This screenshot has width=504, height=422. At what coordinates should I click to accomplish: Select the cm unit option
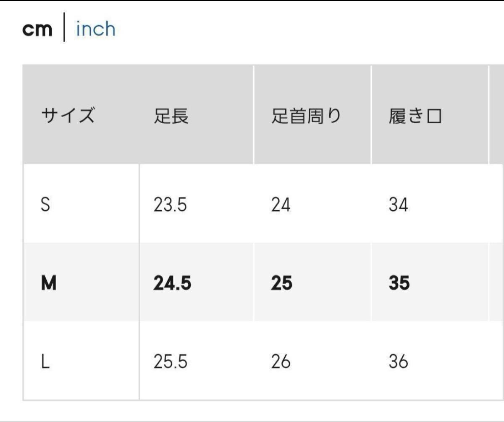click(37, 29)
